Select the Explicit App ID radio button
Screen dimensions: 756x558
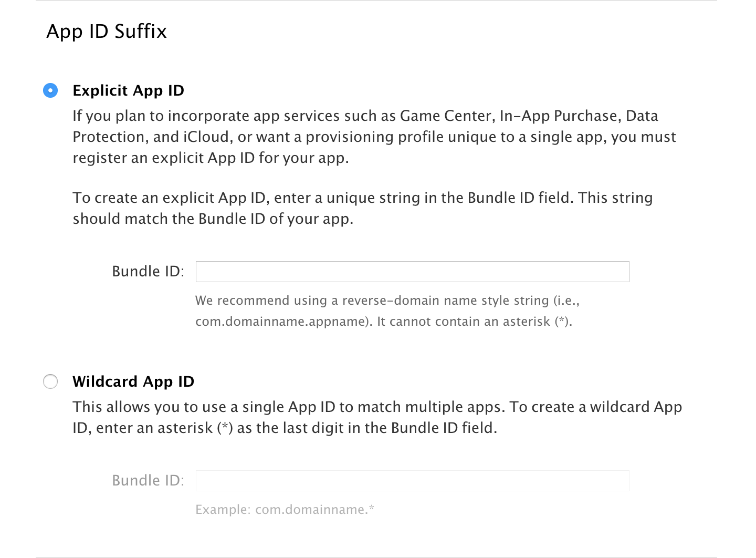coord(50,90)
